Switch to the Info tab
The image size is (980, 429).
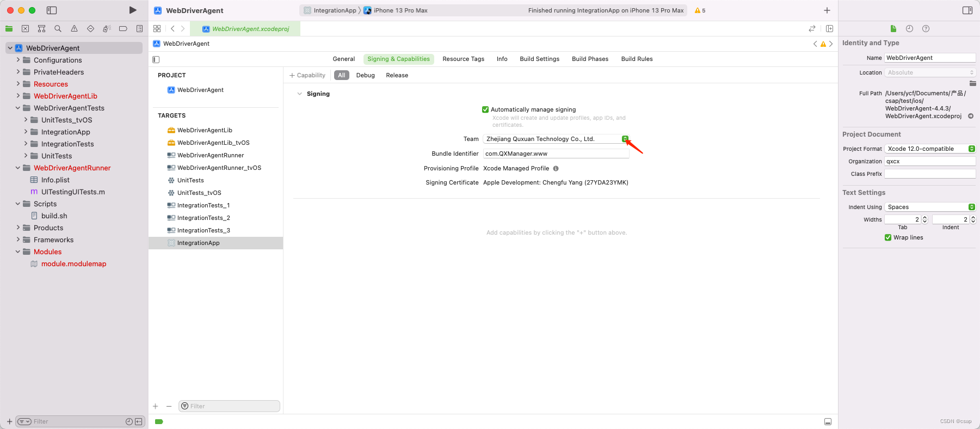tap(502, 59)
